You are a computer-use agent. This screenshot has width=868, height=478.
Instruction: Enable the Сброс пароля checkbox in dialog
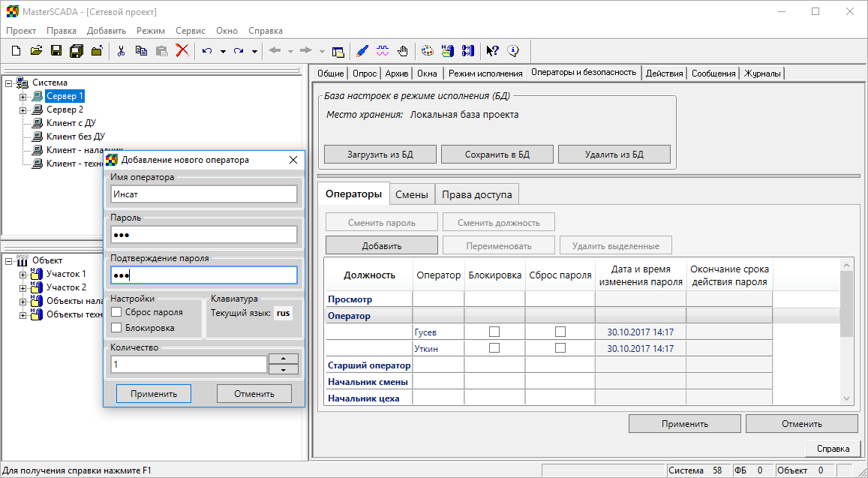tap(116, 312)
